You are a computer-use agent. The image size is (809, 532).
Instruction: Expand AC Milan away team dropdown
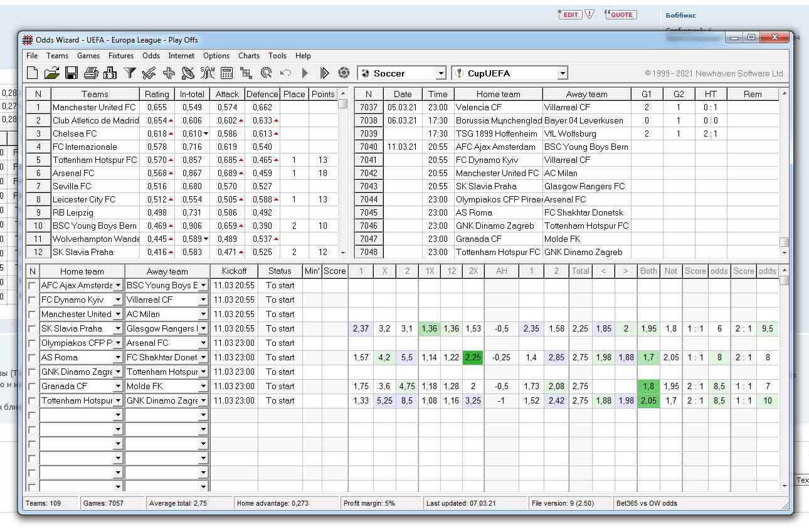point(203,314)
